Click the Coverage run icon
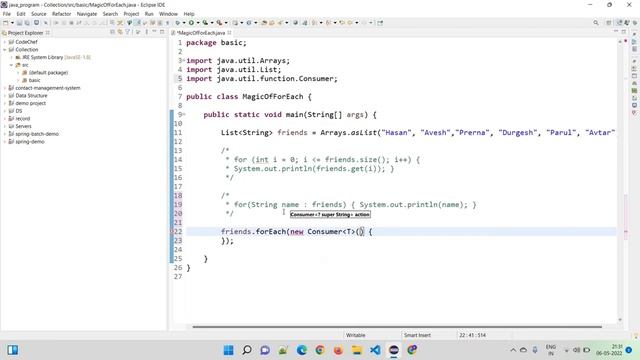The image size is (640, 360). (205, 23)
